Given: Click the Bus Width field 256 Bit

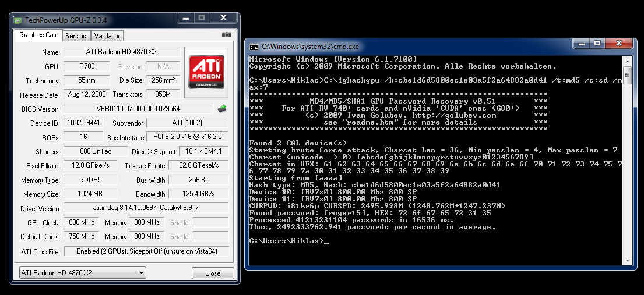Looking at the screenshot, I should [198, 180].
